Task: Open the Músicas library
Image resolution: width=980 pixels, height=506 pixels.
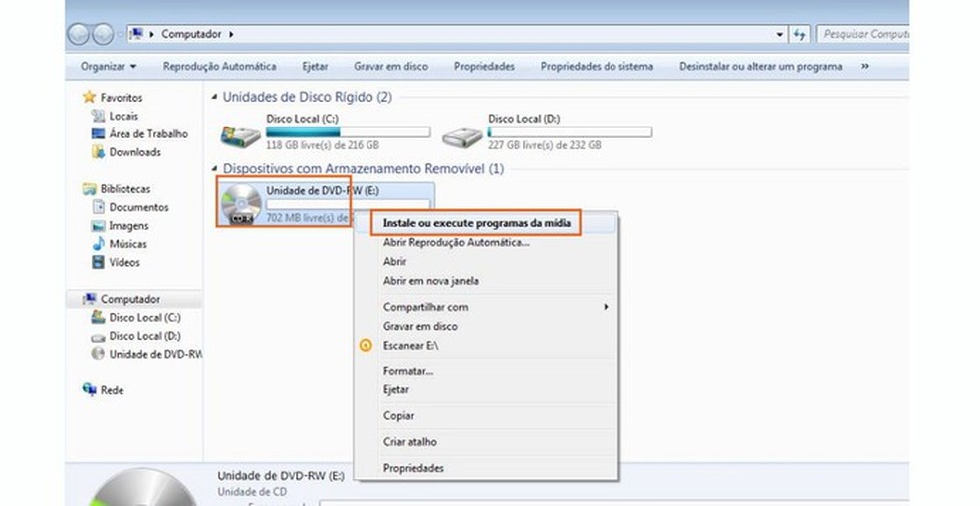Action: click(x=128, y=243)
